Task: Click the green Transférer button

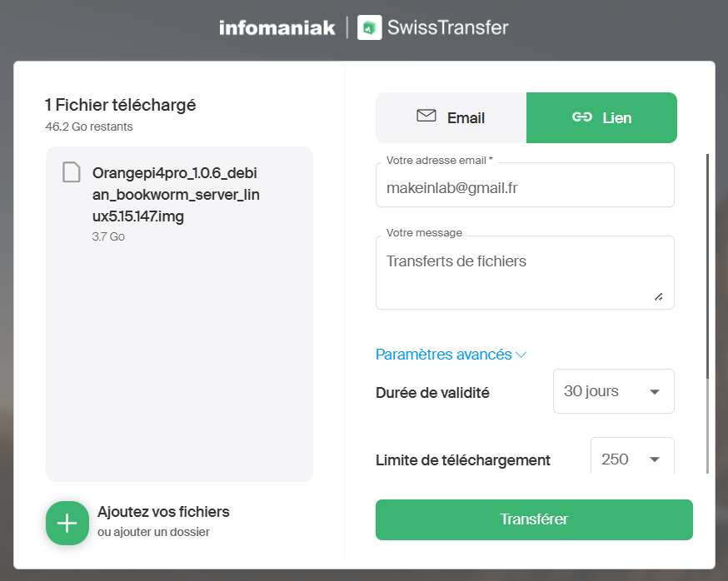Action: (x=534, y=519)
